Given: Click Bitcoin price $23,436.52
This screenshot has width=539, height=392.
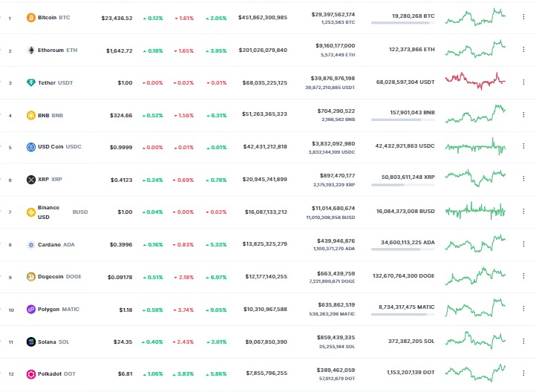Looking at the screenshot, I should (x=117, y=19).
